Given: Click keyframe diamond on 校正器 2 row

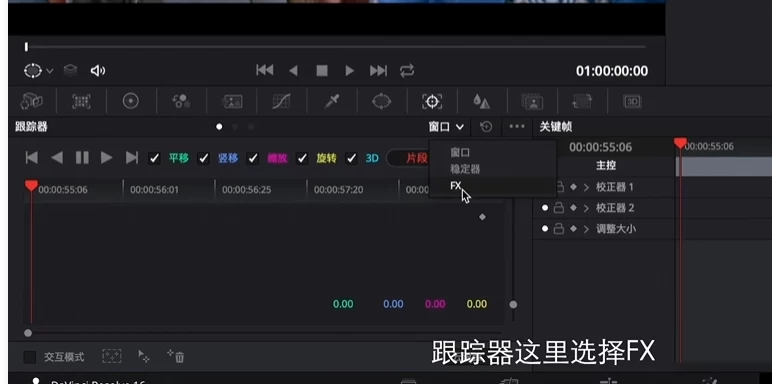Looking at the screenshot, I should pyautogui.click(x=573, y=208).
